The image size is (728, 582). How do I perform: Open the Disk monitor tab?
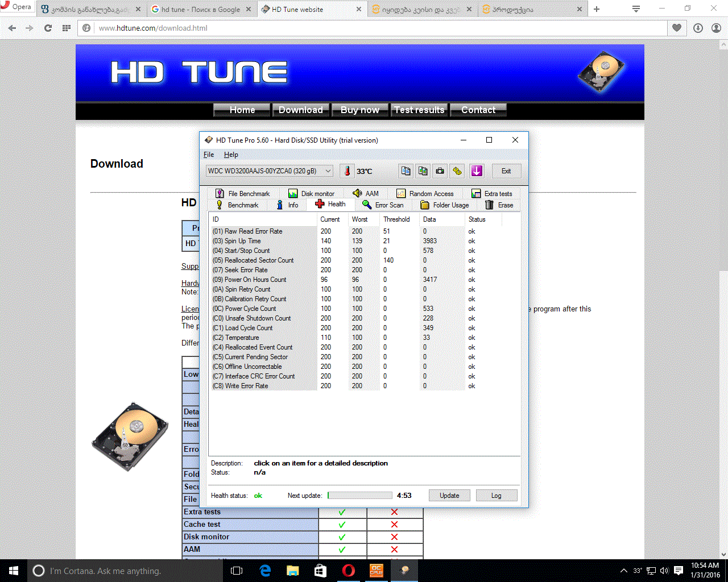[x=312, y=194]
